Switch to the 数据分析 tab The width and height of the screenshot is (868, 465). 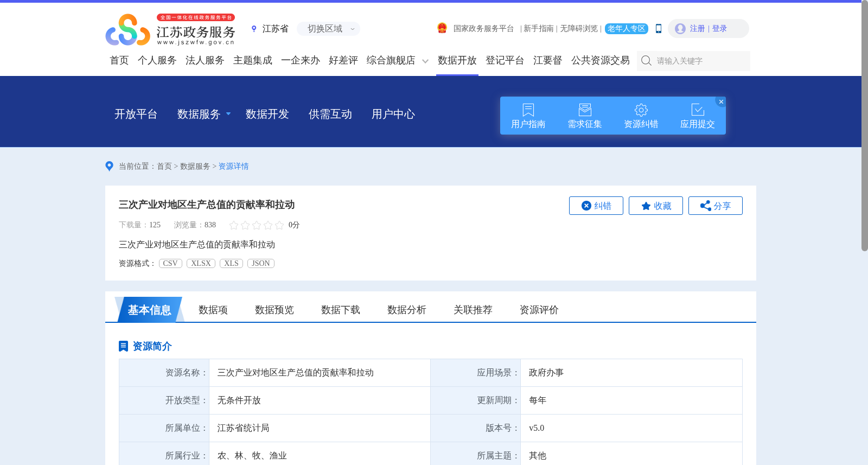(407, 310)
